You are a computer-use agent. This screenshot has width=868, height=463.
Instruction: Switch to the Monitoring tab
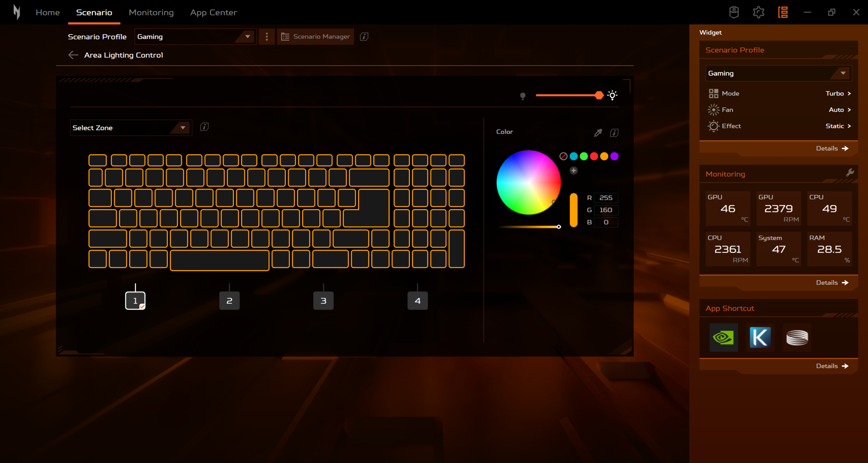pos(151,13)
